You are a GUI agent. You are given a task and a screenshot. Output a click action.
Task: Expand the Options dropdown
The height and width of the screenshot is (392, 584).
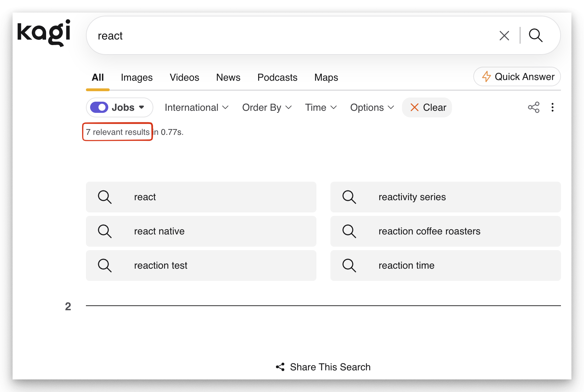372,108
